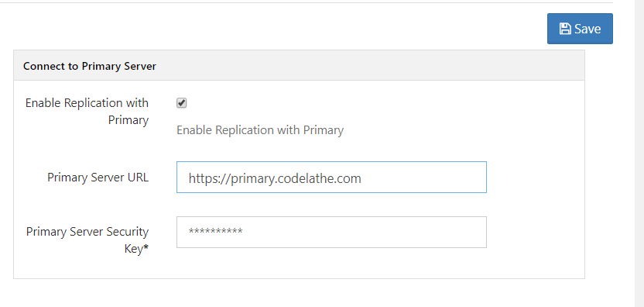This screenshot has width=644, height=307.
Task: Click the Primary Server Security Key label
Action: 87,240
